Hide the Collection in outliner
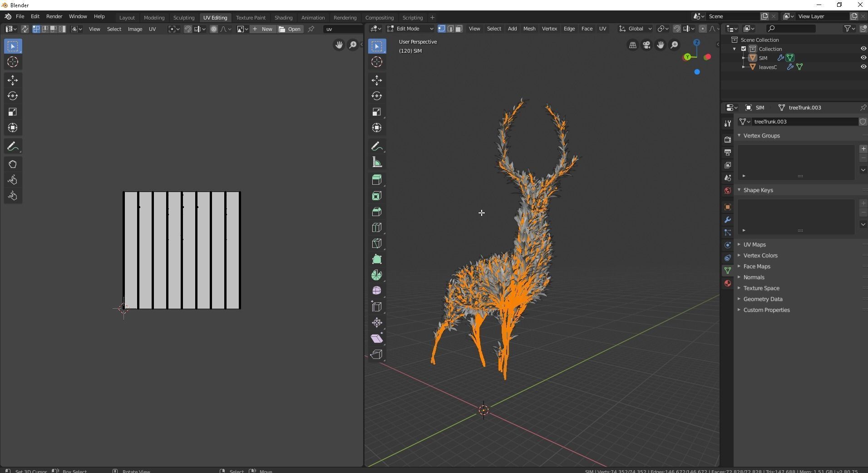The width and height of the screenshot is (868, 473). tap(863, 49)
